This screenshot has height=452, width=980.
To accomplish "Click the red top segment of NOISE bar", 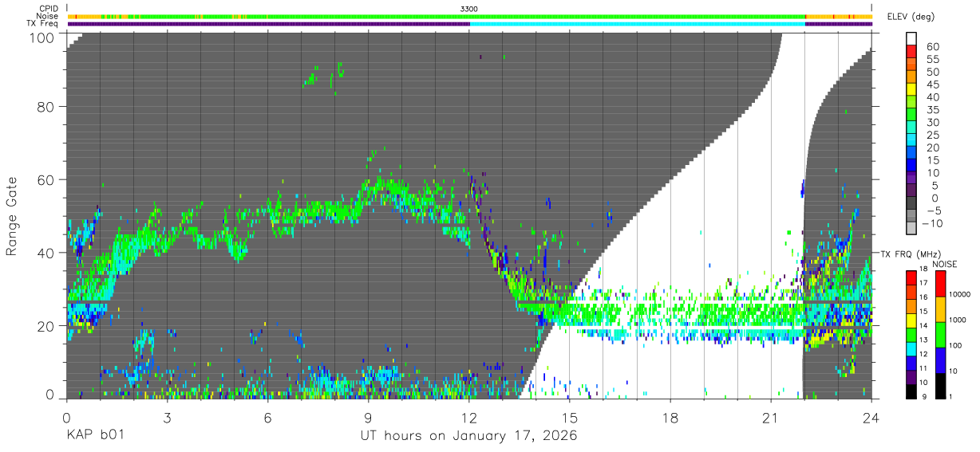I will (939, 283).
